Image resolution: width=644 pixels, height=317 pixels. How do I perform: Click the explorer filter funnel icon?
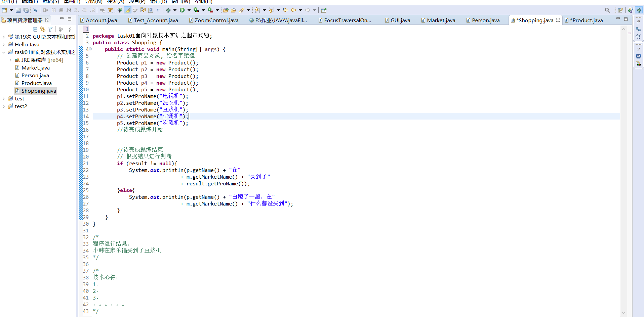tap(50, 29)
